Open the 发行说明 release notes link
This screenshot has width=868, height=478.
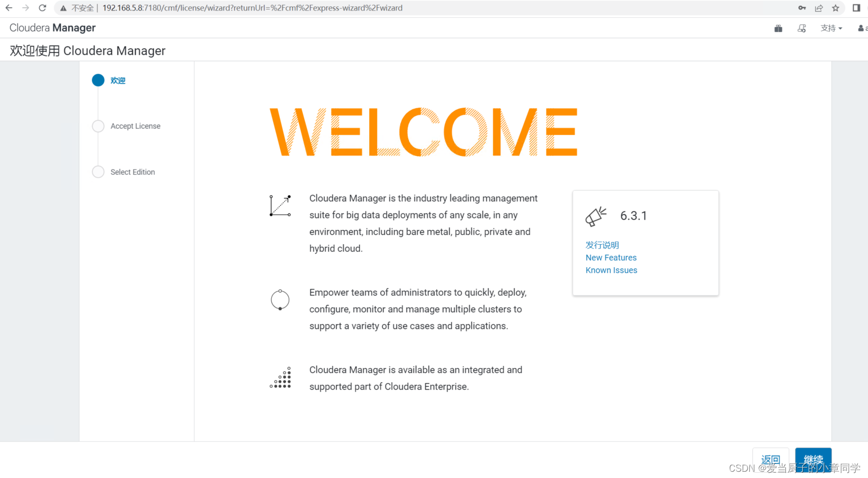click(x=602, y=245)
